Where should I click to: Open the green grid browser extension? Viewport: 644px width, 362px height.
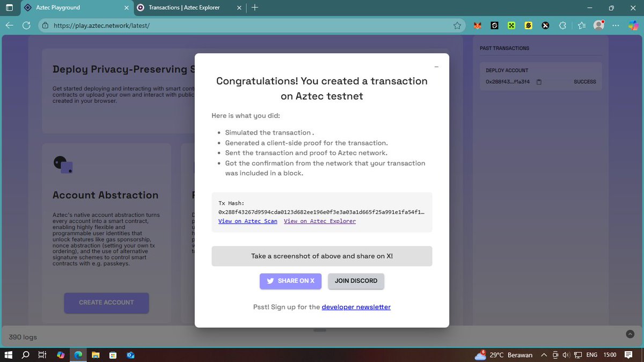[x=511, y=25]
